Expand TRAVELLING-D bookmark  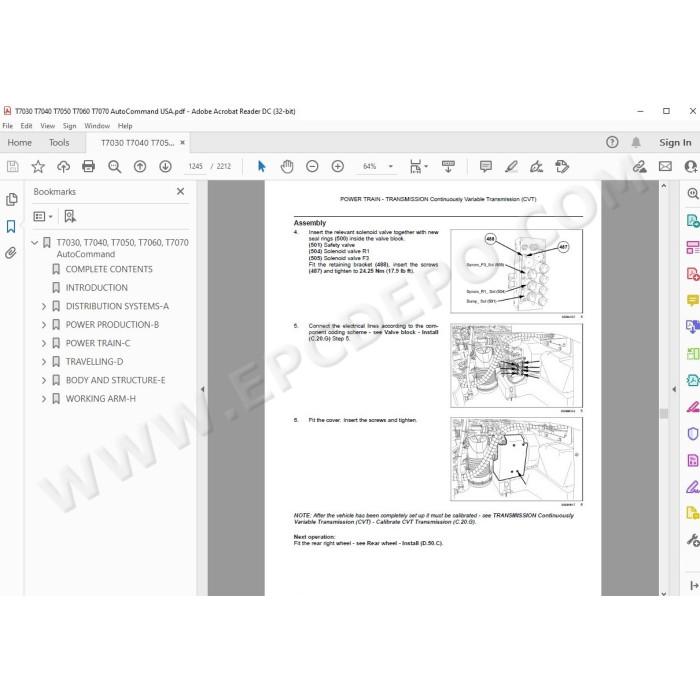click(44, 362)
